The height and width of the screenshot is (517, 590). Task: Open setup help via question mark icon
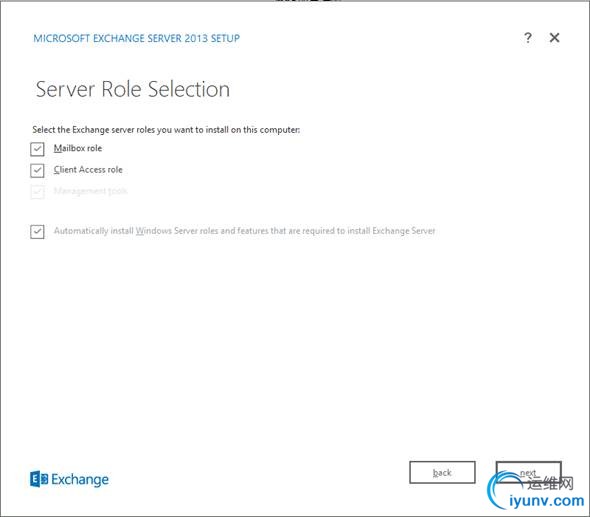tap(528, 38)
